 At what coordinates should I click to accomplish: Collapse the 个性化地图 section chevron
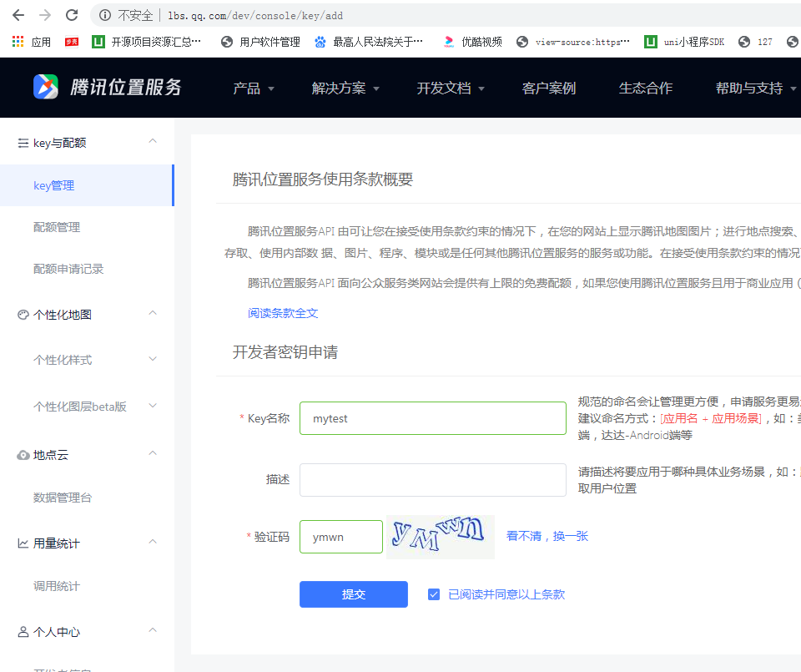pyautogui.click(x=152, y=313)
